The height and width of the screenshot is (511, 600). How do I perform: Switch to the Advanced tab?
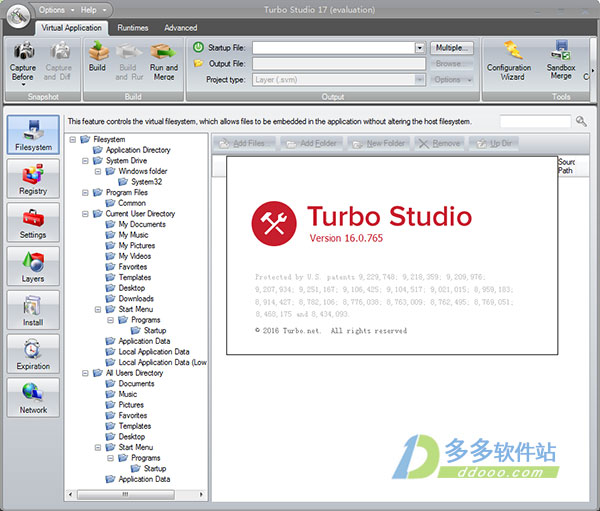(x=181, y=28)
